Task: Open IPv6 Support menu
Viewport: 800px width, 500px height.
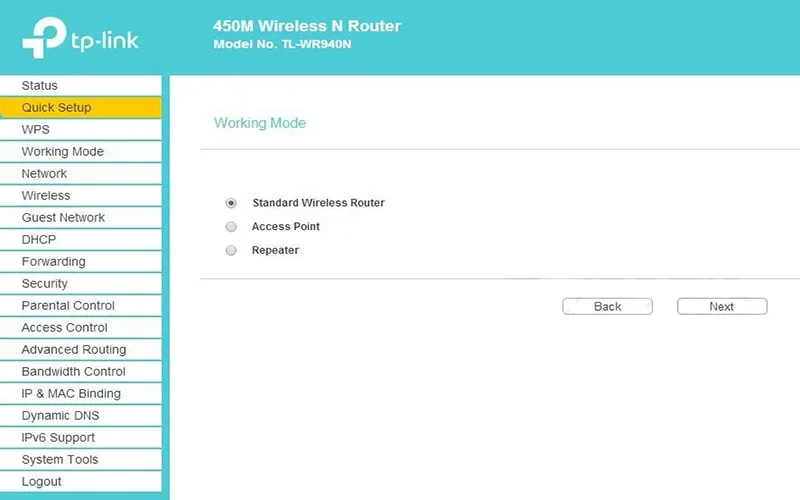Action: click(x=81, y=437)
